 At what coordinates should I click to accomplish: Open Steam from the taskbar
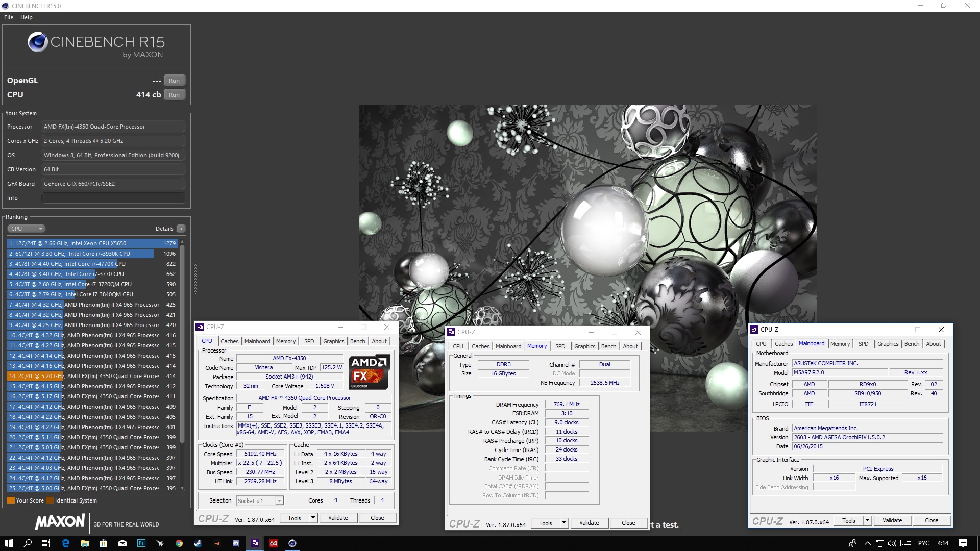(198, 543)
